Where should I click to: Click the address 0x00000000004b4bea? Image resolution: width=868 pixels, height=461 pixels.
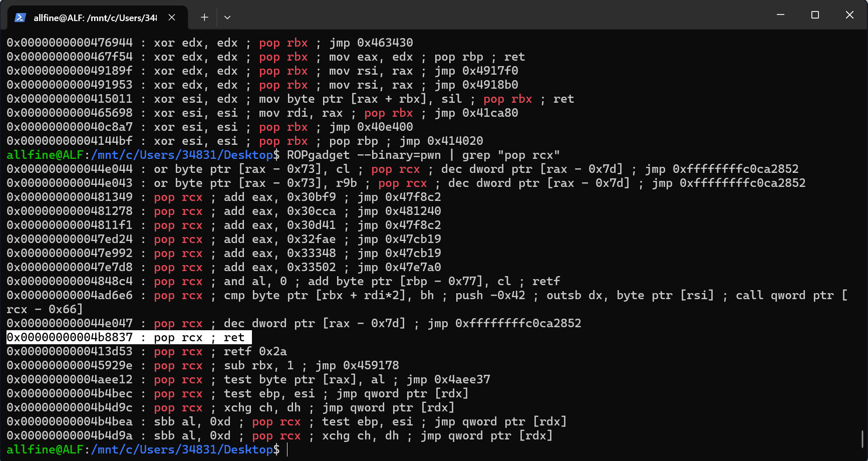pyautogui.click(x=70, y=421)
